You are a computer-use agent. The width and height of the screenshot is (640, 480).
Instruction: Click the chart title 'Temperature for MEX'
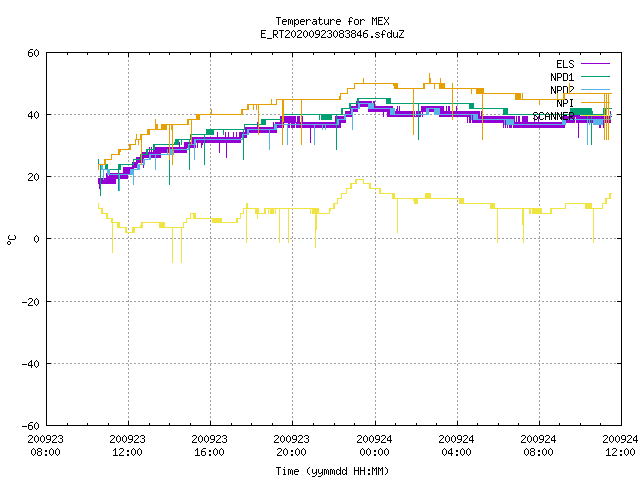click(x=332, y=21)
